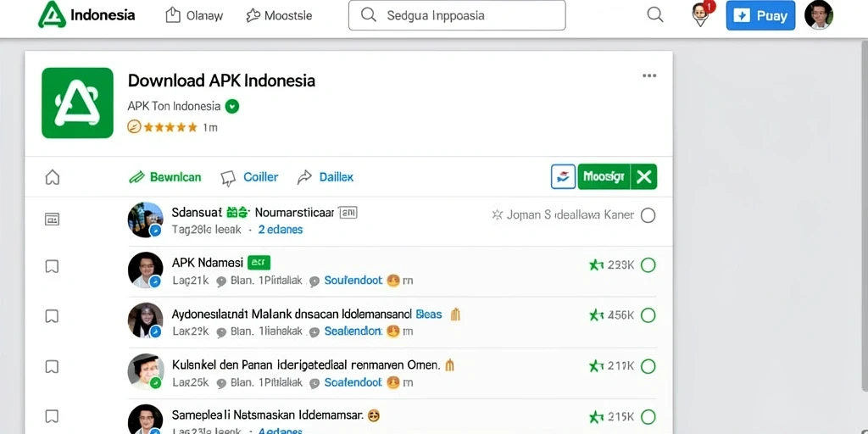Click the verified badge next to APK Ton Indonesia
The width and height of the screenshot is (868, 434).
232,106
